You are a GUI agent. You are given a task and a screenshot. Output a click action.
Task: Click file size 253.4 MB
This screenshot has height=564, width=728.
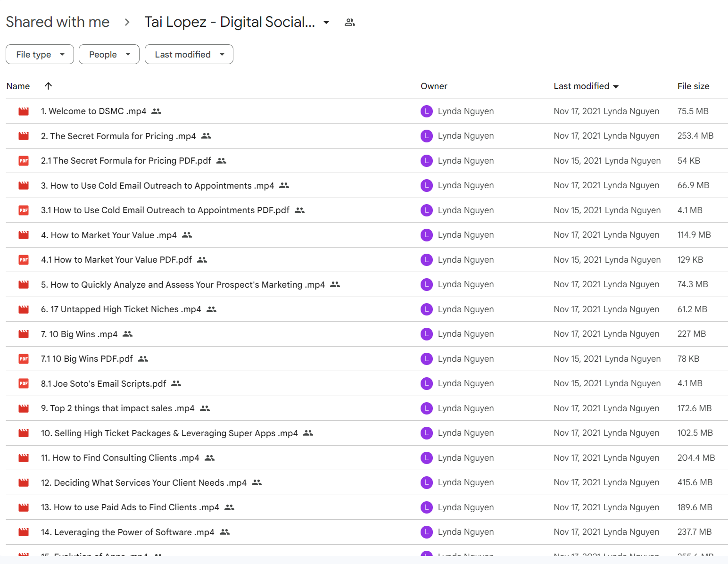[x=695, y=136]
